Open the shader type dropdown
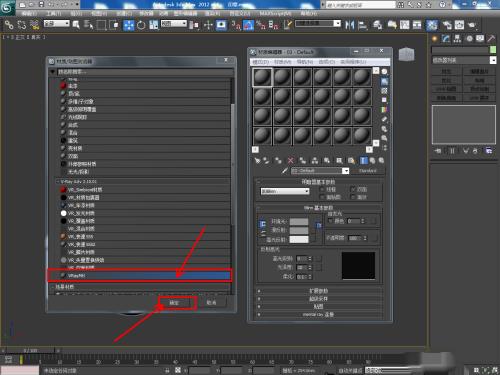 [285, 191]
